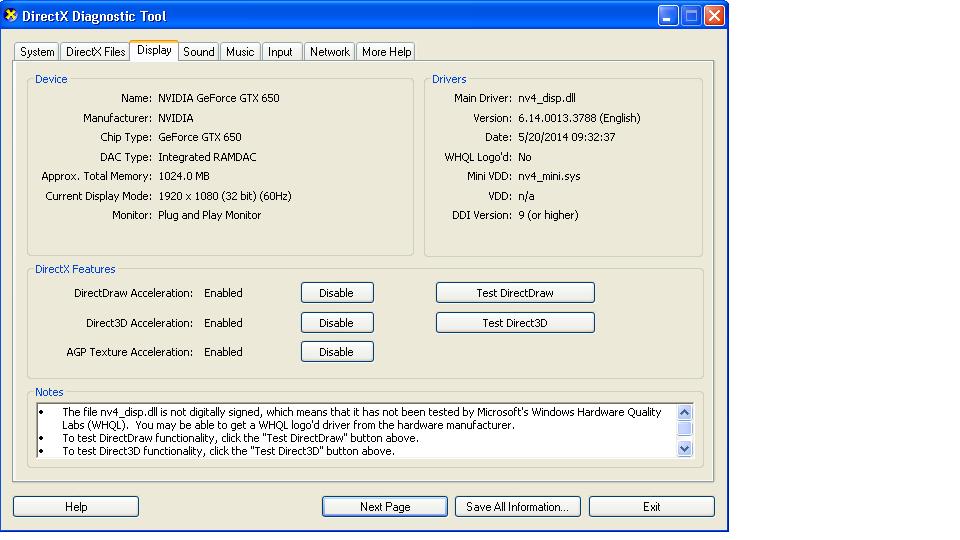This screenshot has height=540, width=960.
Task: Go to the Sound tab
Action: coord(199,52)
